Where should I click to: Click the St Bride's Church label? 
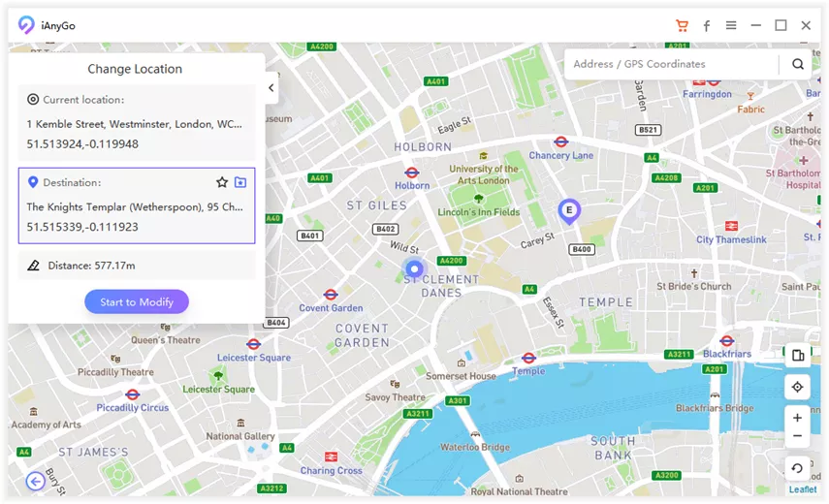[694, 286]
